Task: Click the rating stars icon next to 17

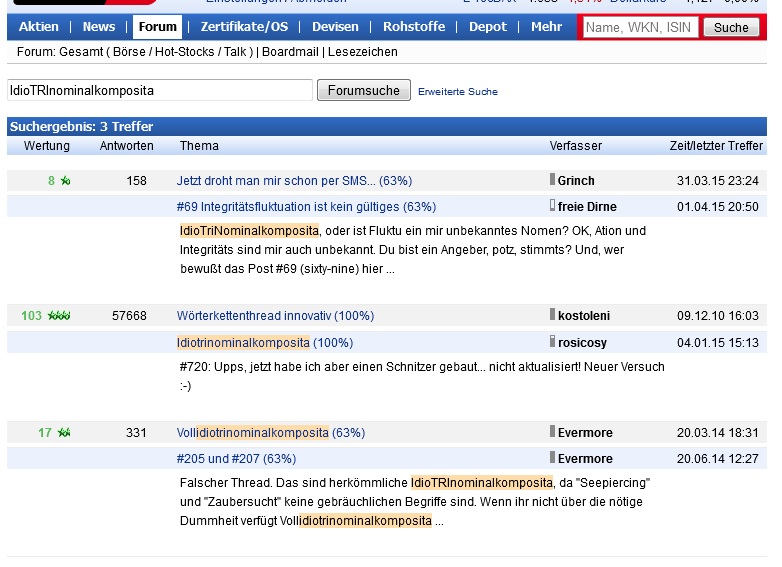Action: point(64,432)
